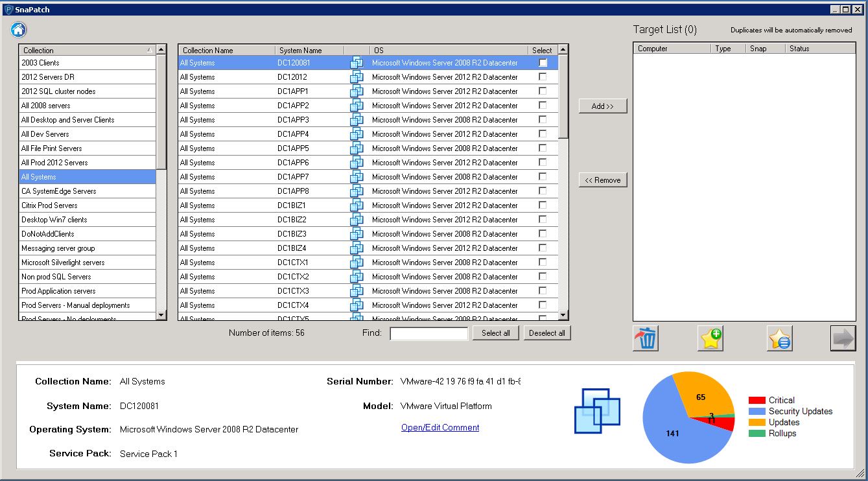Viewport: 868px width, 481px height.
Task: Click the Select column header
Action: click(543, 50)
